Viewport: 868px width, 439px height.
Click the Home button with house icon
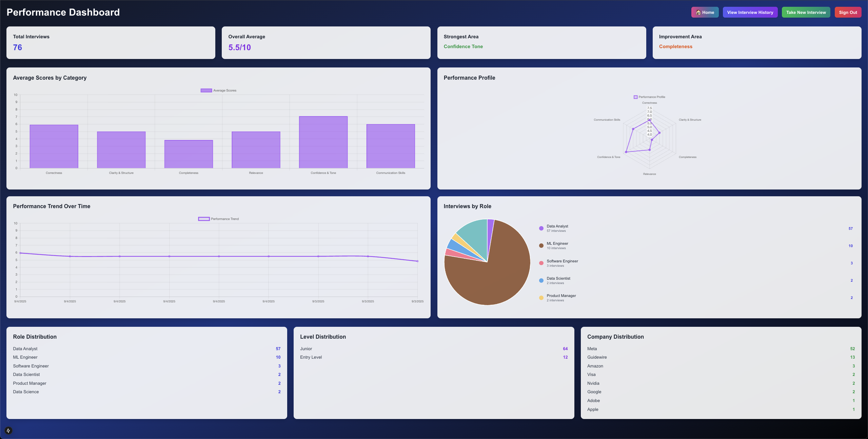pyautogui.click(x=705, y=12)
